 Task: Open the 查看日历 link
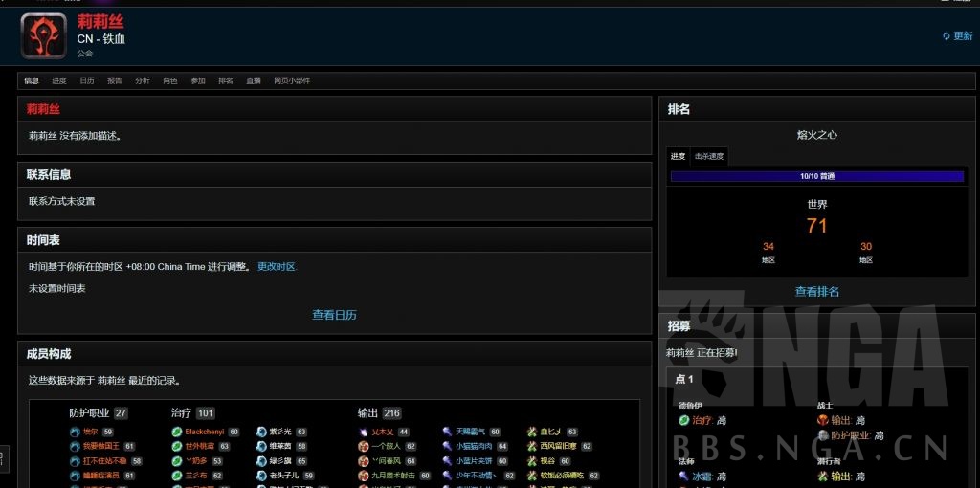point(334,315)
